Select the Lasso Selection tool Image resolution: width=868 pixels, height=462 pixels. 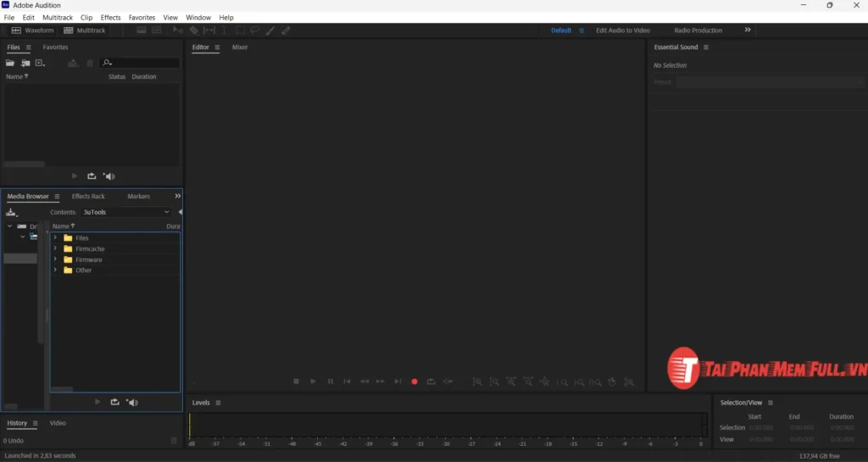coord(254,31)
